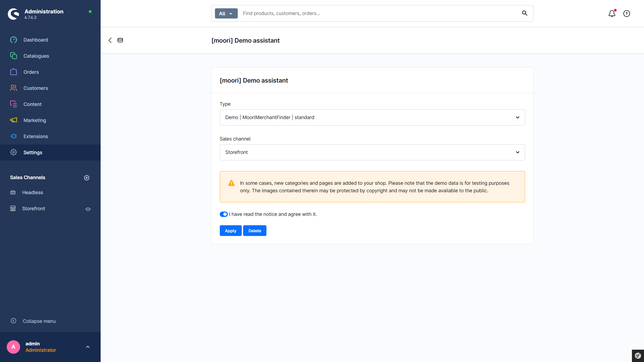Screen dimensions: 644x362
Task: Click the search input field
Action: point(378,13)
